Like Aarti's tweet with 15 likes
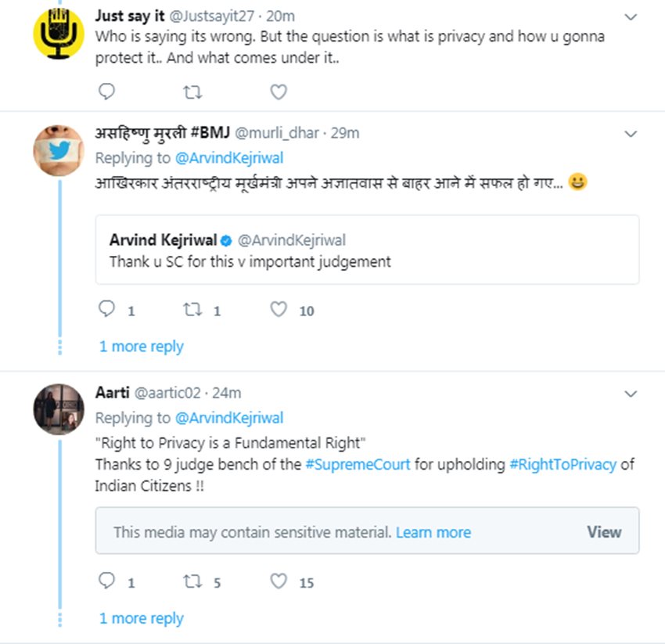The image size is (665, 644). (279, 581)
